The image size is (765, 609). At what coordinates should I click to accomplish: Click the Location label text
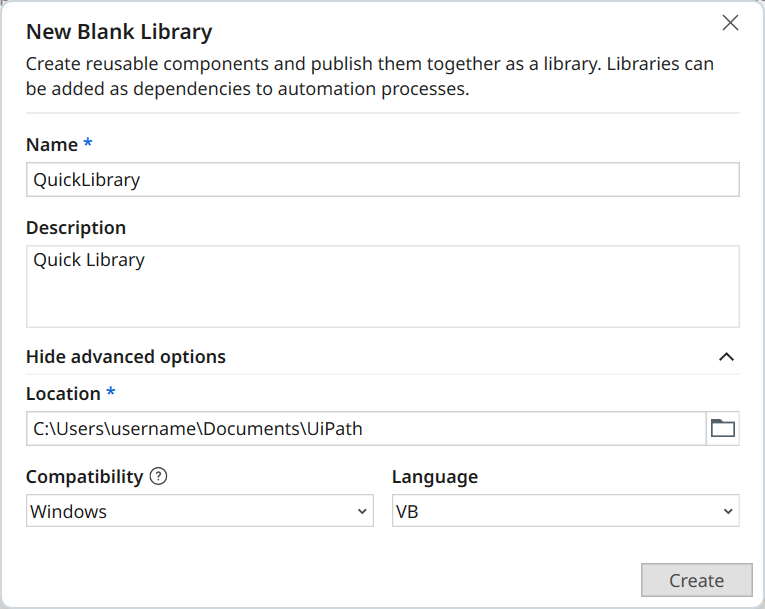tap(63, 394)
